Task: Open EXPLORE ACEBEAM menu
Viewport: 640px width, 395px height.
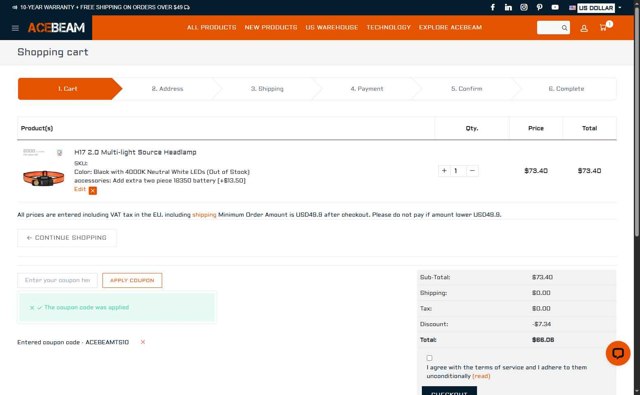Action: pos(450,27)
